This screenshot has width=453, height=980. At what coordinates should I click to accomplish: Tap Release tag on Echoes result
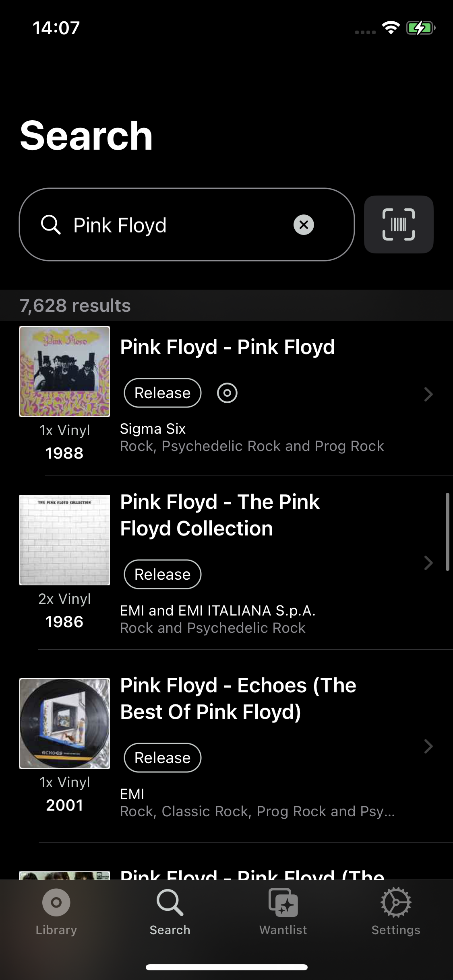pyautogui.click(x=163, y=758)
